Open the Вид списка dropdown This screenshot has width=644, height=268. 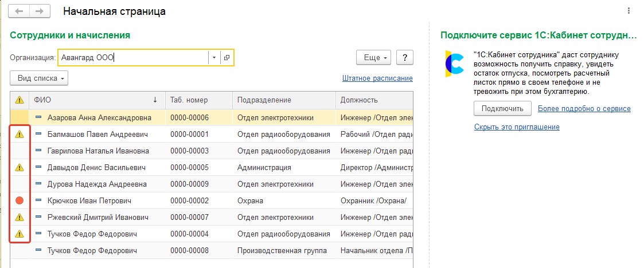tap(39, 78)
